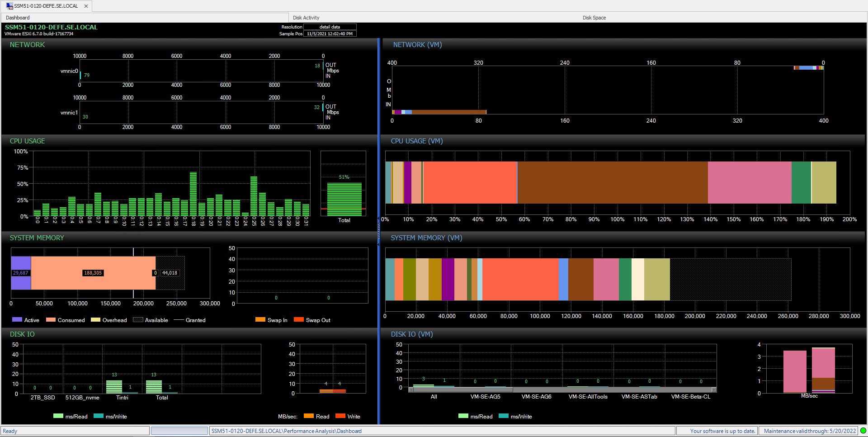
Task: Select the Dashboard tab
Action: coord(18,17)
